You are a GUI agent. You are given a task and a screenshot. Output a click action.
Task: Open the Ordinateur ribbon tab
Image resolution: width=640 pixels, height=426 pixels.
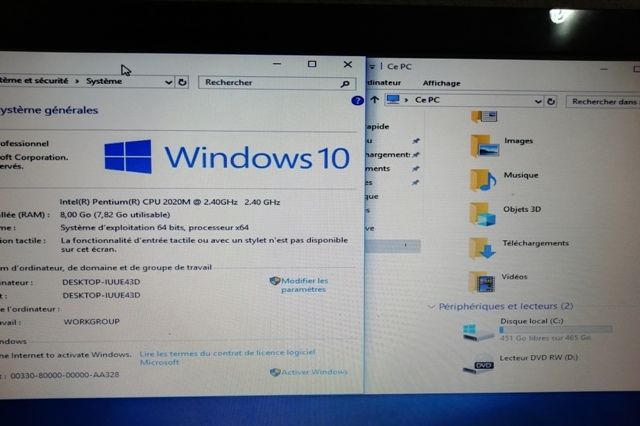(384, 82)
